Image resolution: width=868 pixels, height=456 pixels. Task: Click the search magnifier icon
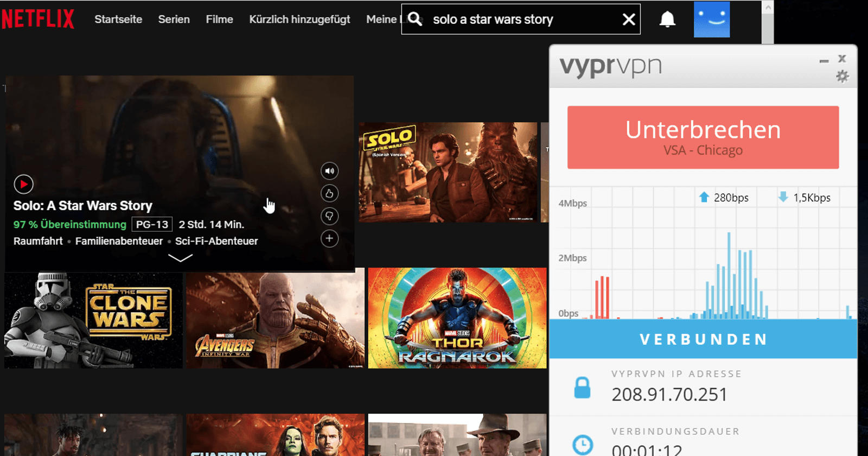click(415, 19)
